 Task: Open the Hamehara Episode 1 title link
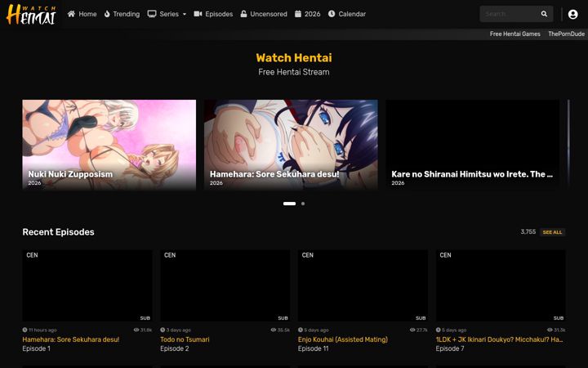click(x=71, y=339)
